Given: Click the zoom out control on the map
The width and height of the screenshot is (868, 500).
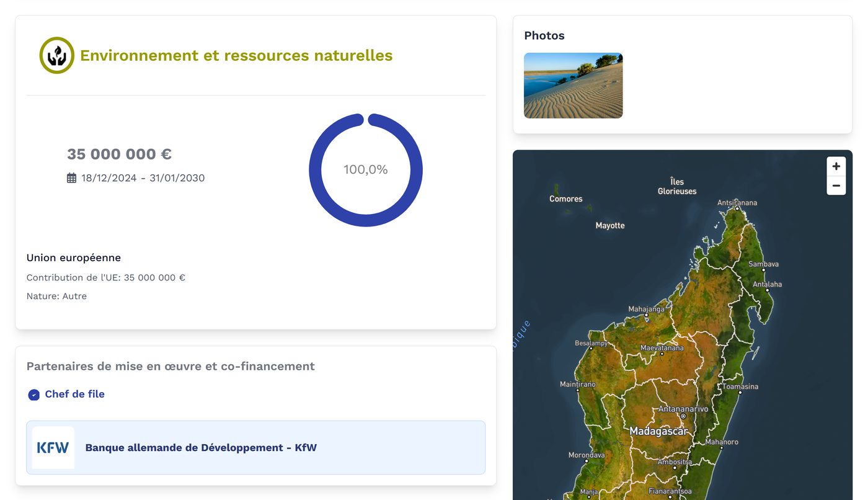Looking at the screenshot, I should 836,185.
